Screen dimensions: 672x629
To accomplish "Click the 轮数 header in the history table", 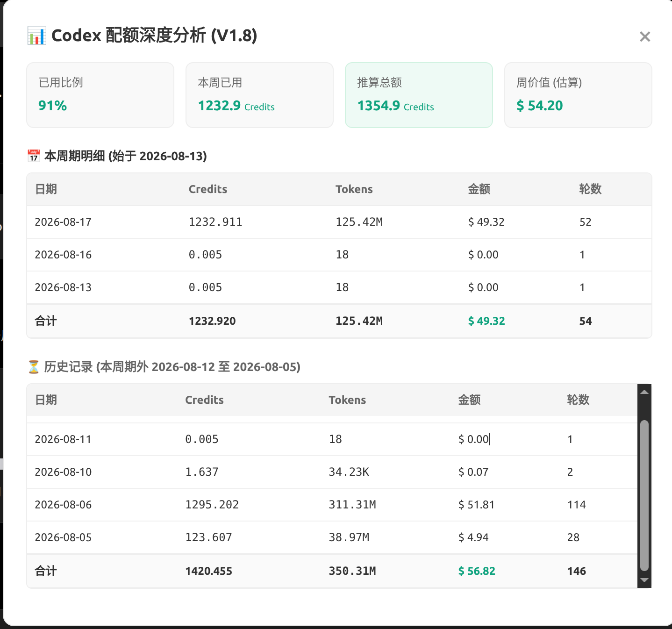I will pos(578,400).
